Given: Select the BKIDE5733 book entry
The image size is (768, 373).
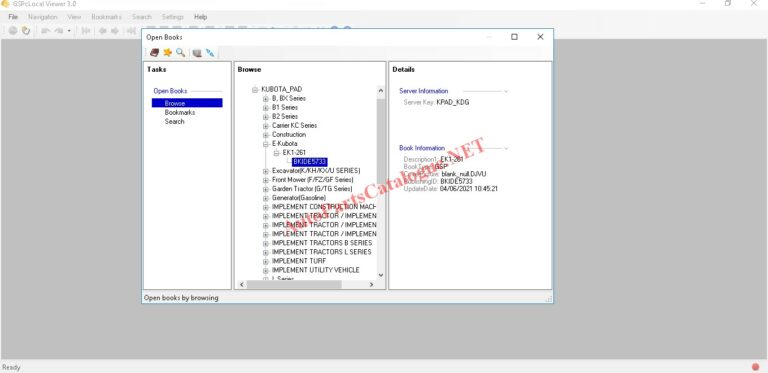Looking at the screenshot, I should click(310, 162).
